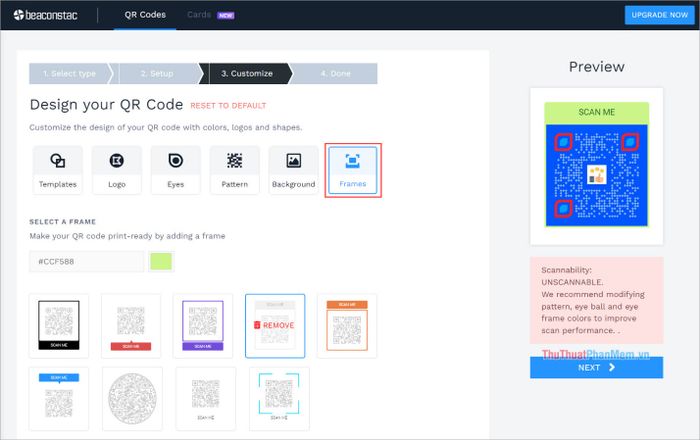Click Reset to Default link
700x440 pixels.
(x=228, y=106)
